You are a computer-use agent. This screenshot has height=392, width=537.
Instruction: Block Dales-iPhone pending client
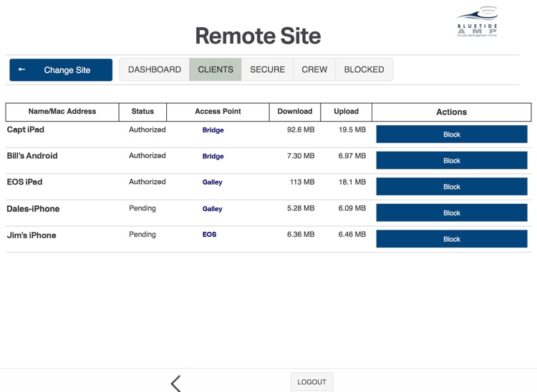[451, 213]
